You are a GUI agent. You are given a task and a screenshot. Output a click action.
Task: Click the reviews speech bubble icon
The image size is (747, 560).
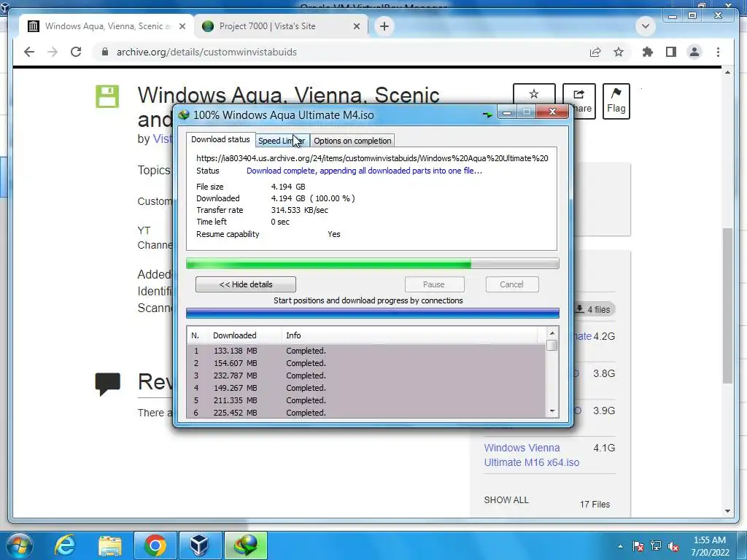[x=108, y=384]
